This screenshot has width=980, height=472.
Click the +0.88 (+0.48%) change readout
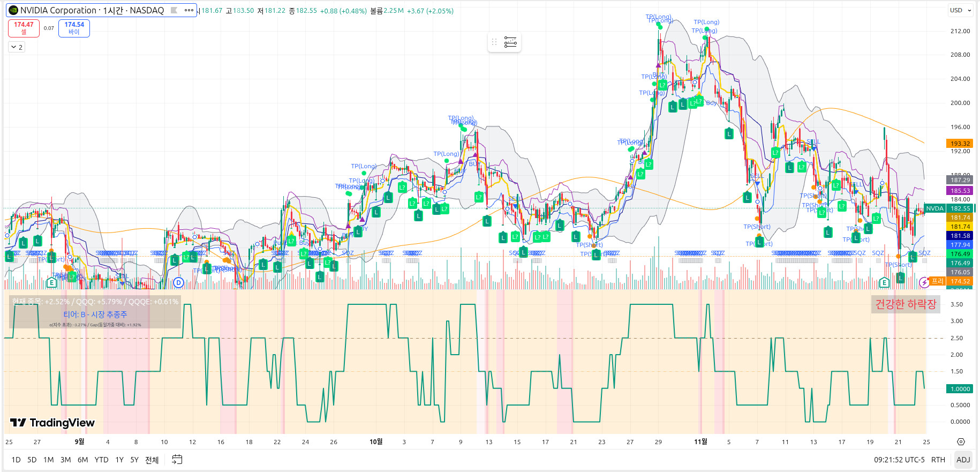point(343,11)
